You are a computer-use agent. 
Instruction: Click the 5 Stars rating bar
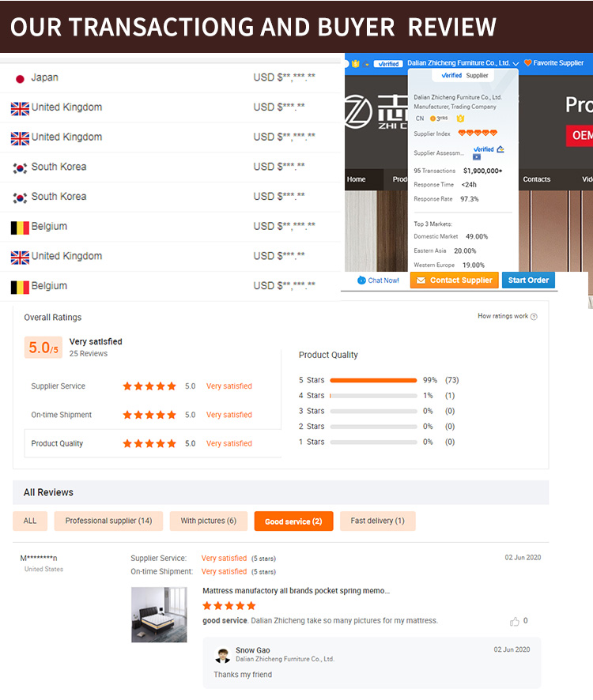coord(373,380)
